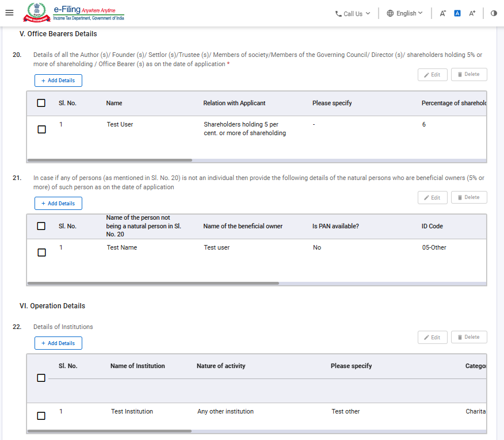Click the e-Filing Income Tax Department logo

[x=74, y=13]
